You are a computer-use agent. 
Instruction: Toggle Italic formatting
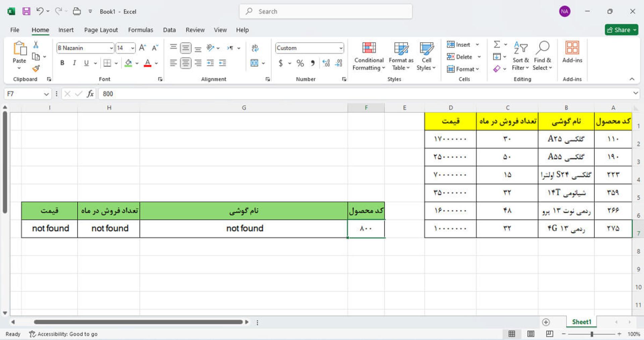[x=74, y=63]
